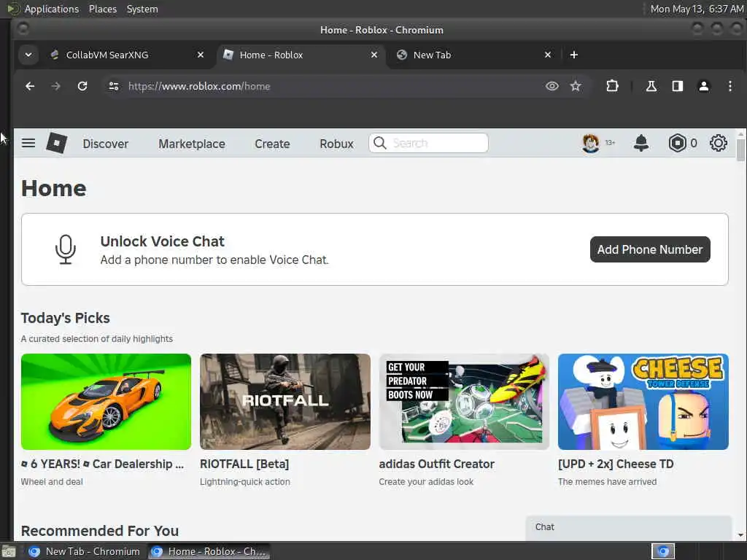Open the Discover menu item
Screen dimensions: 747x560
pyautogui.click(x=105, y=144)
